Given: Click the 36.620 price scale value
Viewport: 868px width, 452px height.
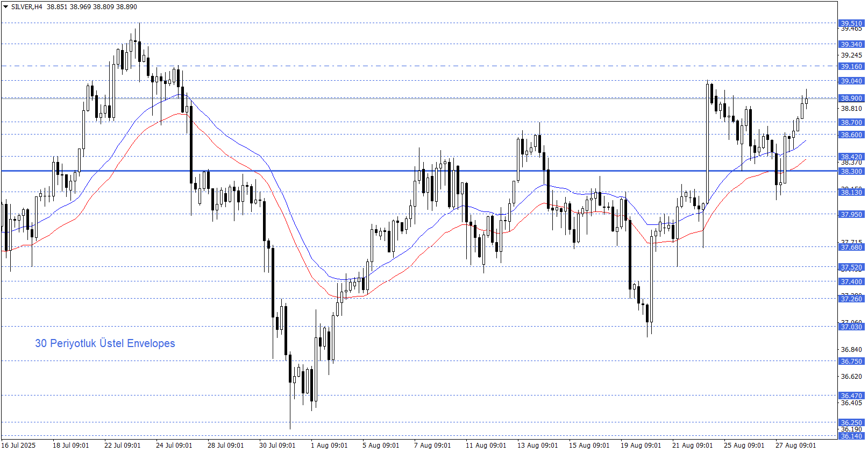Looking at the screenshot, I should coord(851,377).
